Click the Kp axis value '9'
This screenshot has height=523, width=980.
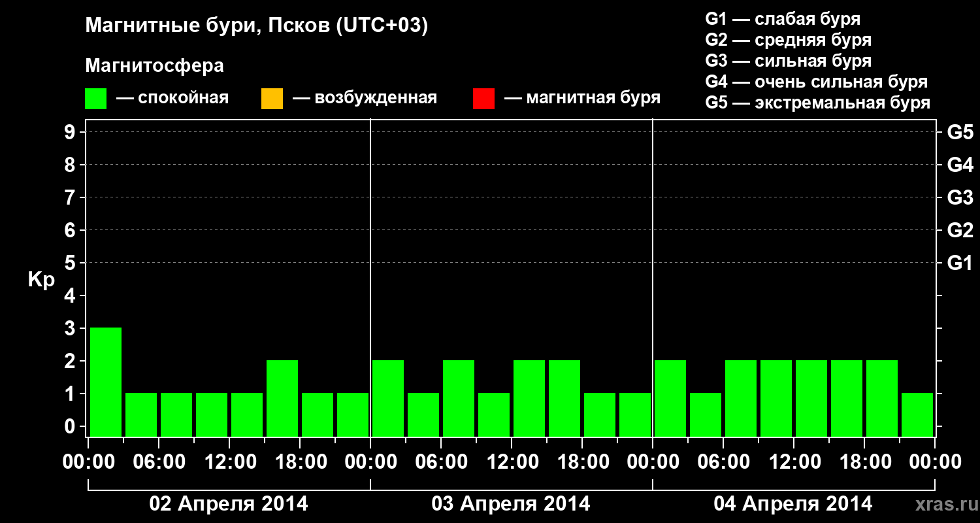[x=71, y=132]
